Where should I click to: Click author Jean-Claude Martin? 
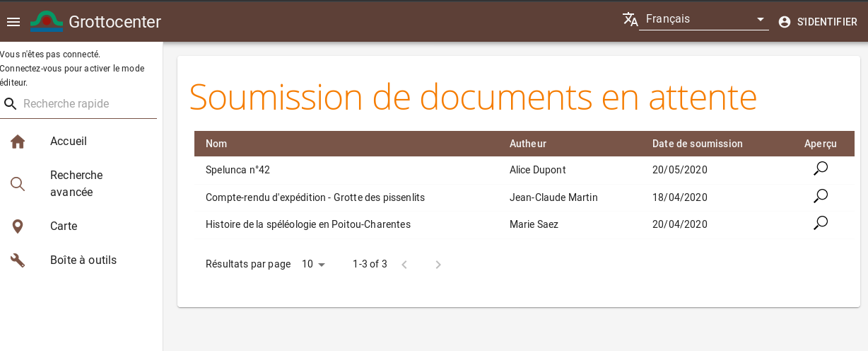point(554,197)
